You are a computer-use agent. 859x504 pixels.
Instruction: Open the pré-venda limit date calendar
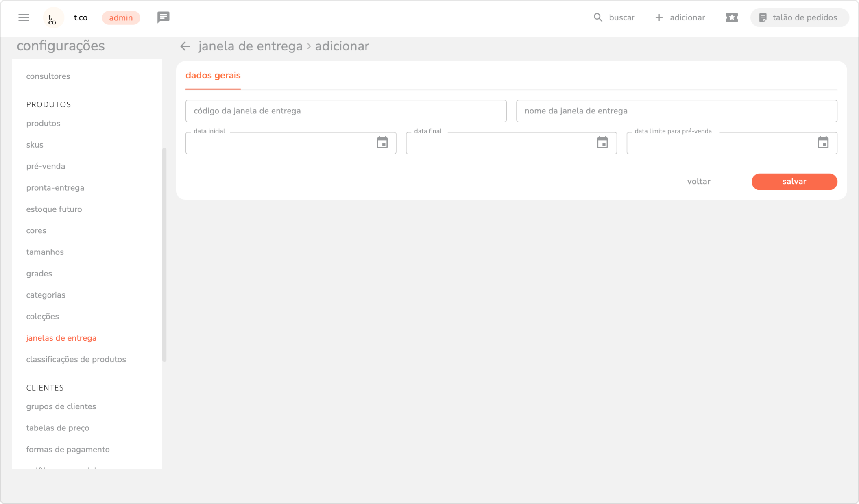tap(823, 143)
